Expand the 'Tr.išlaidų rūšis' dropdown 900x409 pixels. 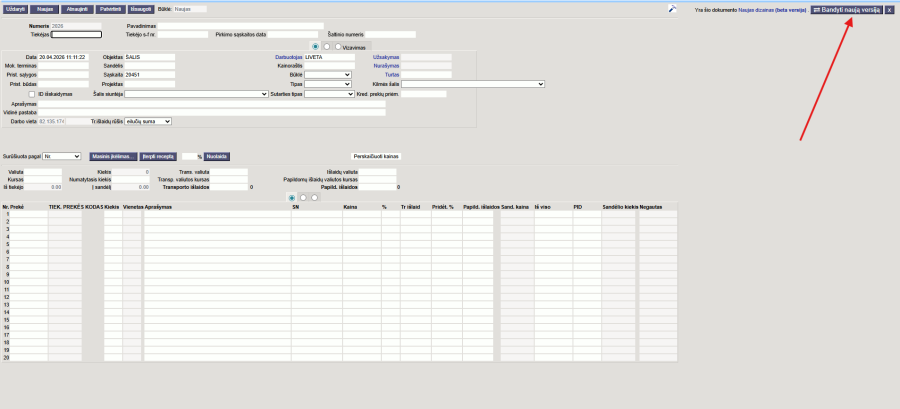point(148,121)
